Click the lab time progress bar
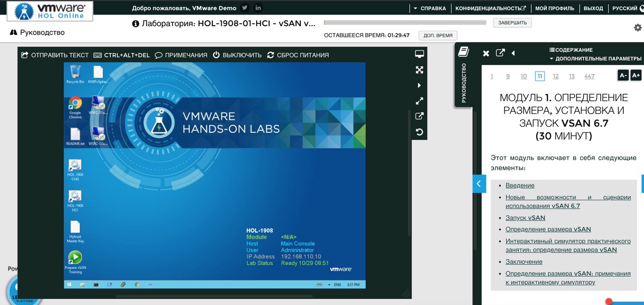 click(405, 23)
